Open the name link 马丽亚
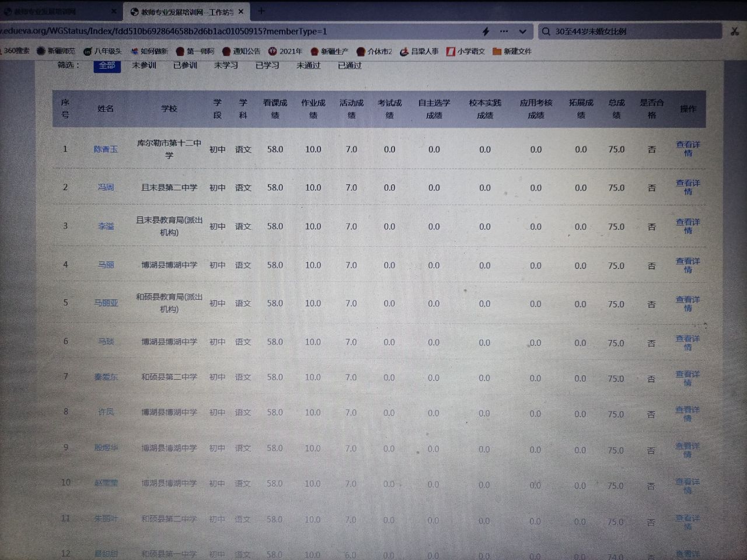Viewport: 747px width, 560px height. (106, 303)
